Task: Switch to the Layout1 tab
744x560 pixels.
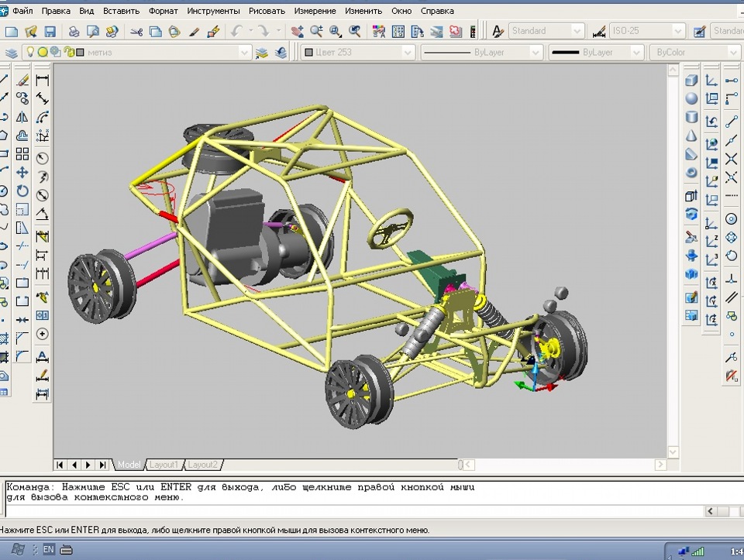Action: click(164, 465)
